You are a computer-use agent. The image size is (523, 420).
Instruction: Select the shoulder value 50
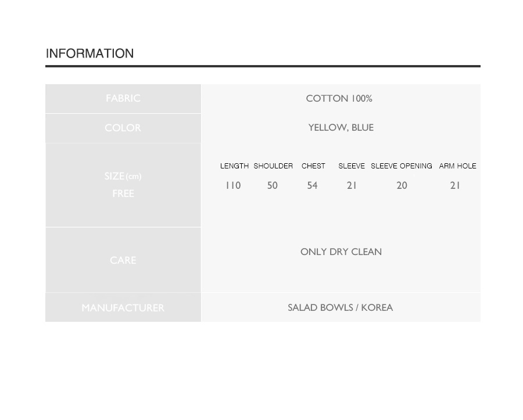[273, 185]
